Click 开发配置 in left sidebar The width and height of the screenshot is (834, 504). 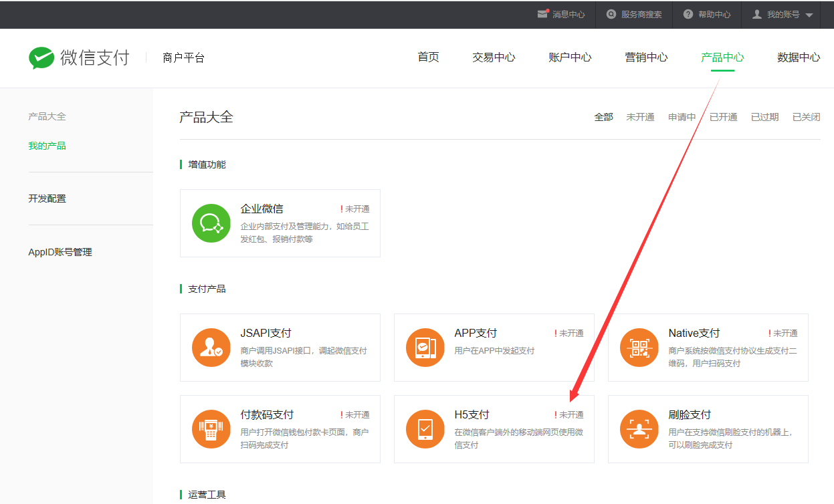click(47, 199)
